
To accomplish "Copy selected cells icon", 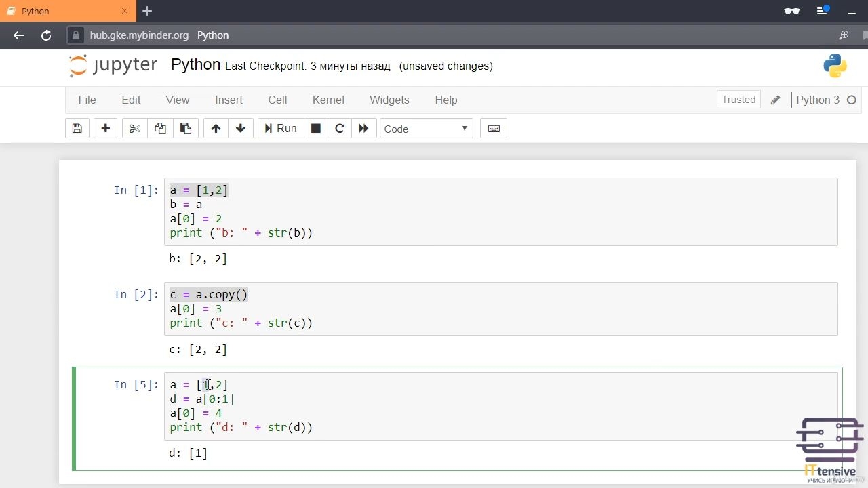I will [160, 128].
